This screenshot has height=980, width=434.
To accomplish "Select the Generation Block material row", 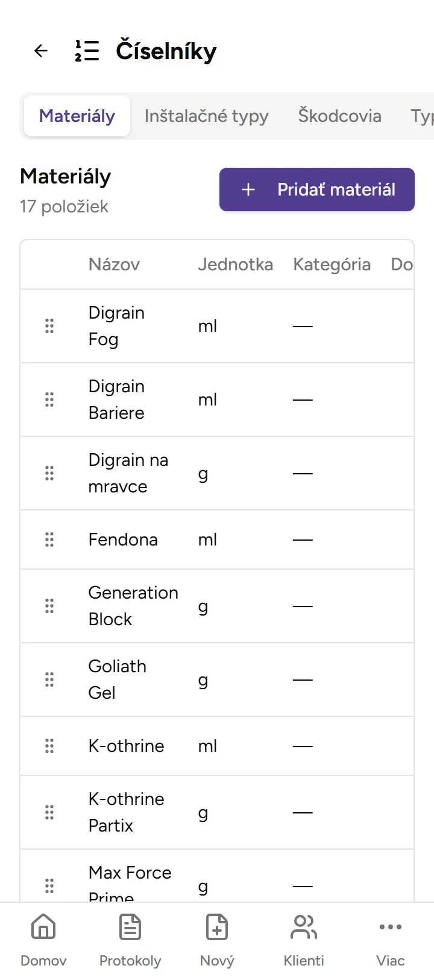I will 133,606.
